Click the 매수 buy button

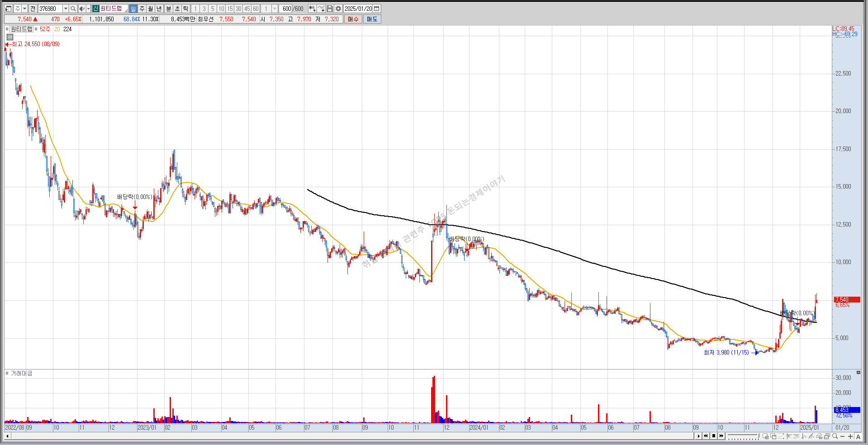(x=353, y=19)
